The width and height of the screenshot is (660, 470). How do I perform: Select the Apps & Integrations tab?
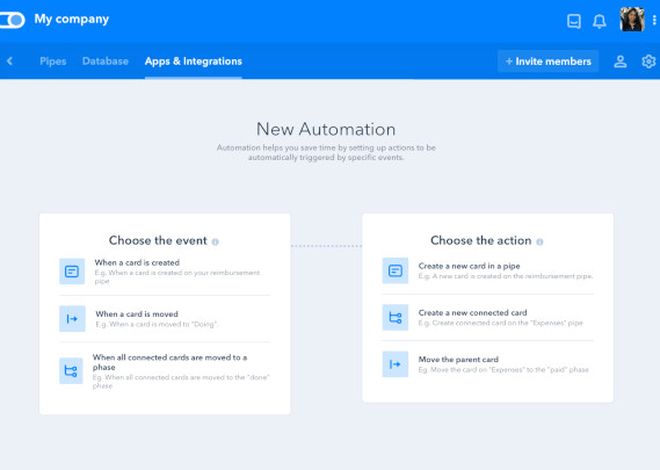(193, 61)
